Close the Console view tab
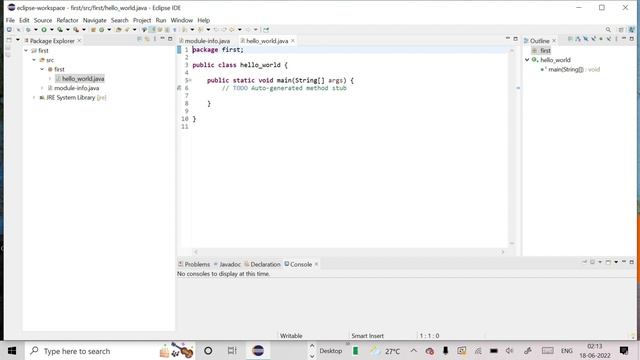640x360 pixels. (316, 264)
